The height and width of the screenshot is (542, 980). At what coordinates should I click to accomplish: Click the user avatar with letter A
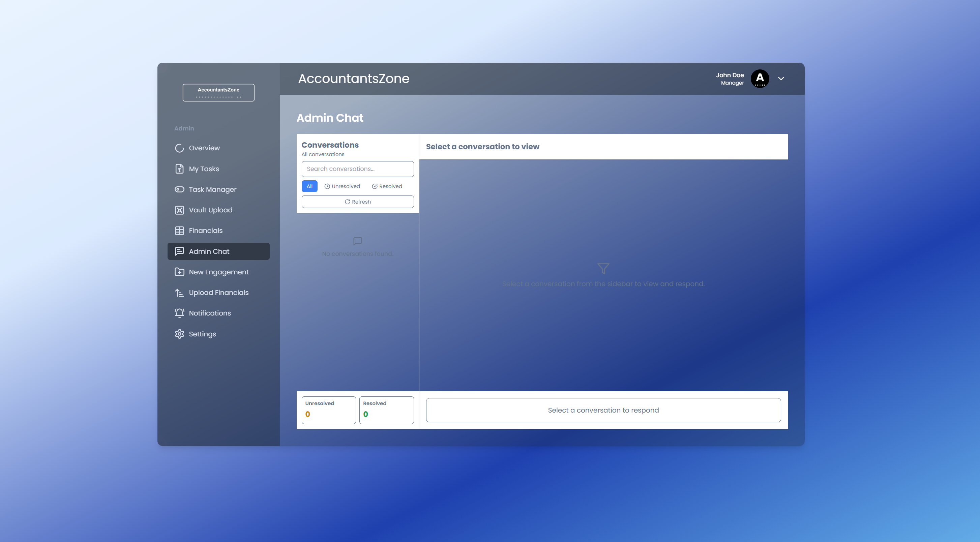760,78
